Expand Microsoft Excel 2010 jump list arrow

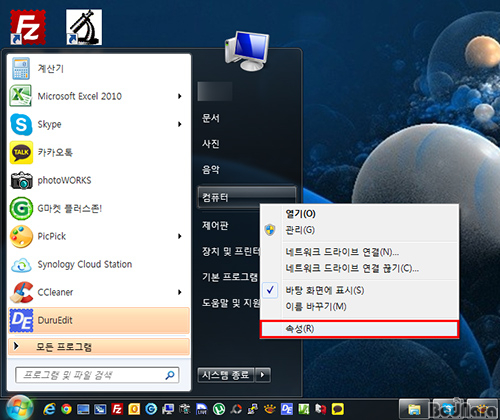(x=180, y=96)
